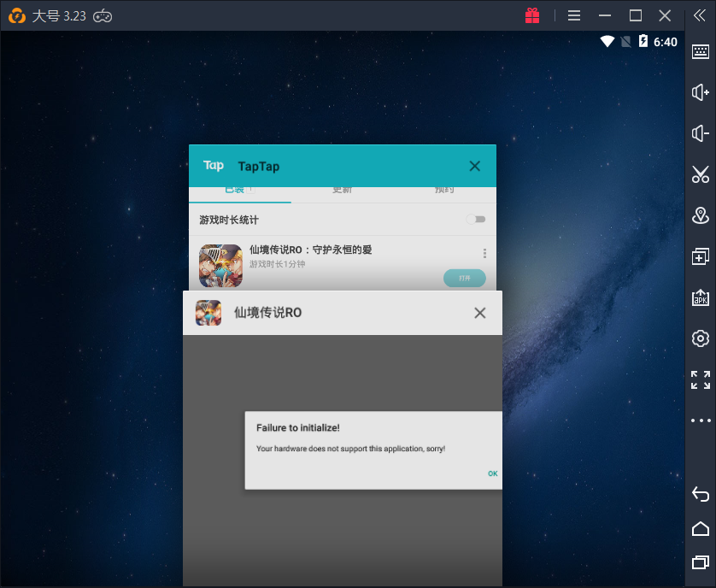Screen dimensions: 716x588
Task: Click the 游戏时长1分钟 text
Action: pos(277,264)
